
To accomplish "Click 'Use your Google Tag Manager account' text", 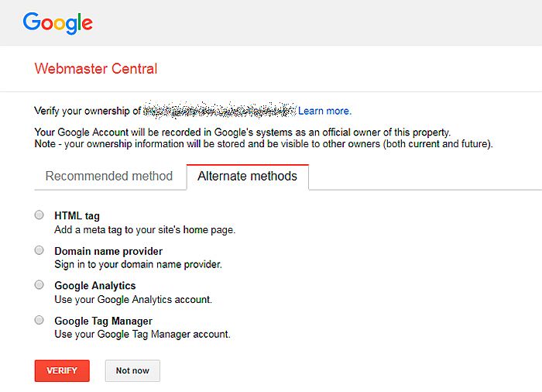I will click(x=142, y=335).
